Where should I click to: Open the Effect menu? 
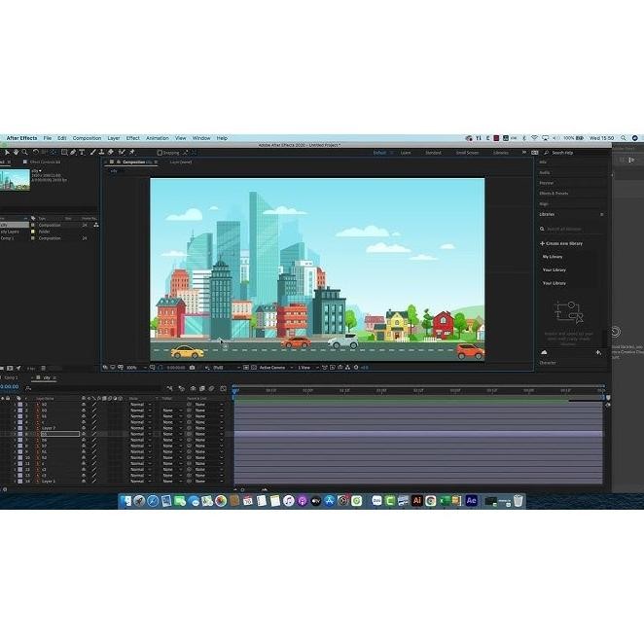(132, 138)
